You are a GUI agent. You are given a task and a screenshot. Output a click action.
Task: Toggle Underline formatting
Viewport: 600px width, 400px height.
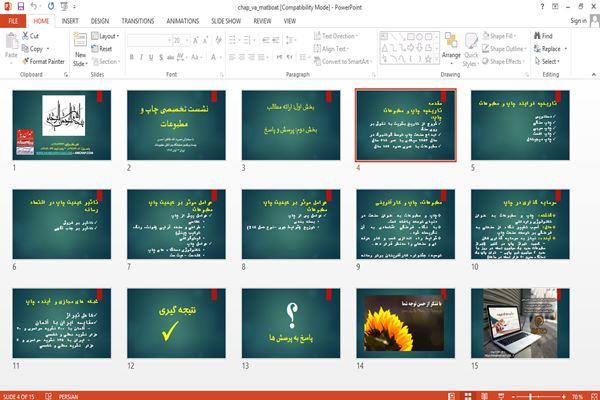151,57
